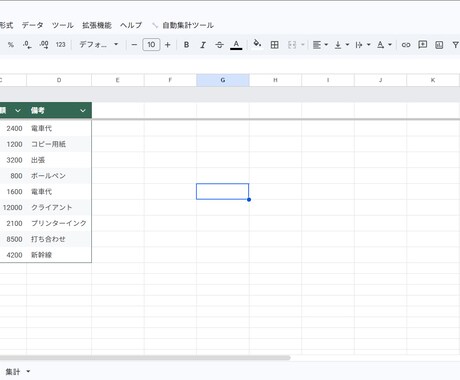Image resolution: width=460 pixels, height=380 pixels.
Task: Select column D header
Action: click(59, 80)
